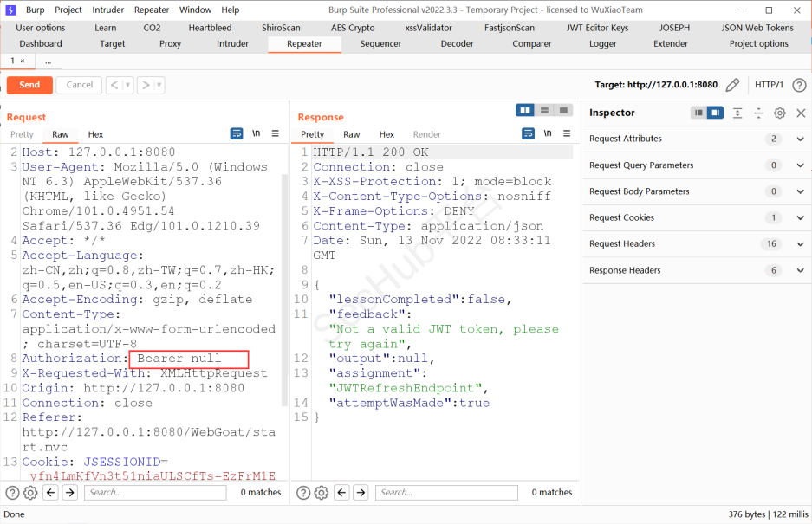Open history back dropdown arrow
The height and width of the screenshot is (524, 812).
point(128,85)
